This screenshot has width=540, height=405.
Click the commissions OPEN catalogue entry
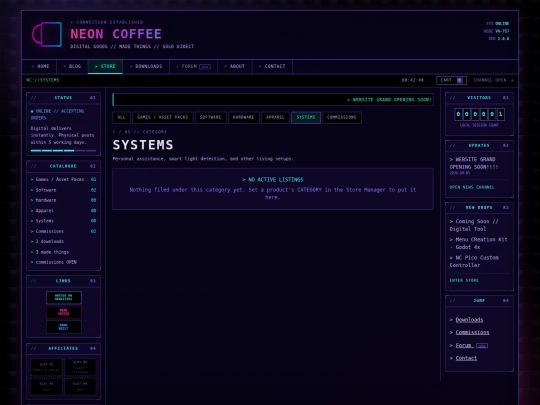(x=54, y=262)
